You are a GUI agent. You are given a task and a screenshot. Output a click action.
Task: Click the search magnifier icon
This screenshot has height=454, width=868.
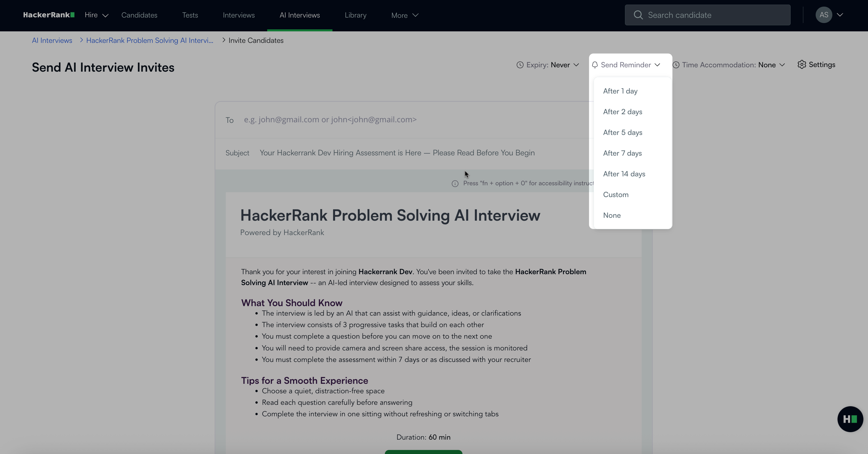click(x=638, y=15)
